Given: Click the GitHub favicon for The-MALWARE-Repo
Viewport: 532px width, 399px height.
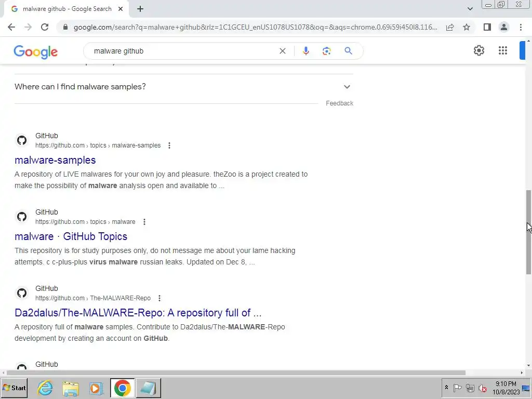Looking at the screenshot, I should tap(22, 293).
